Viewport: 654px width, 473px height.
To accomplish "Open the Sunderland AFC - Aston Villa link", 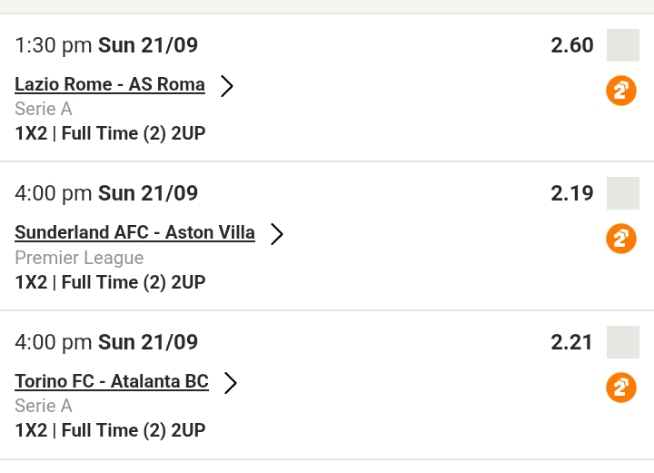I will point(135,233).
